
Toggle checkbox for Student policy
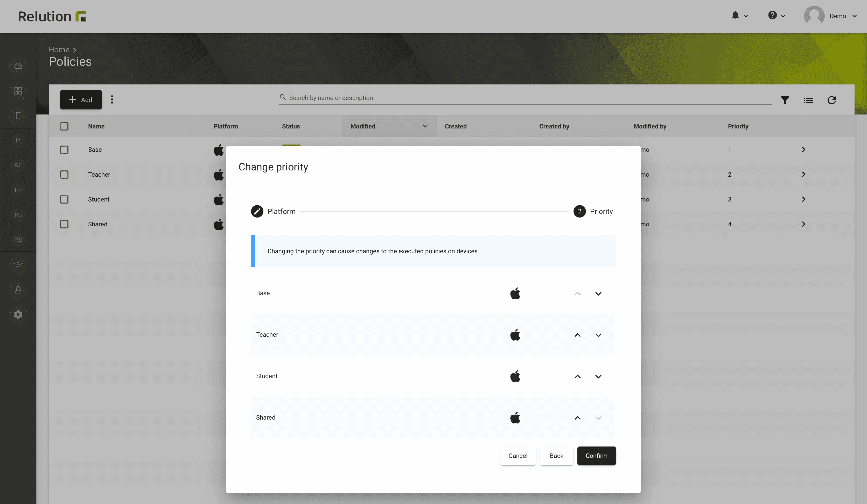click(64, 199)
